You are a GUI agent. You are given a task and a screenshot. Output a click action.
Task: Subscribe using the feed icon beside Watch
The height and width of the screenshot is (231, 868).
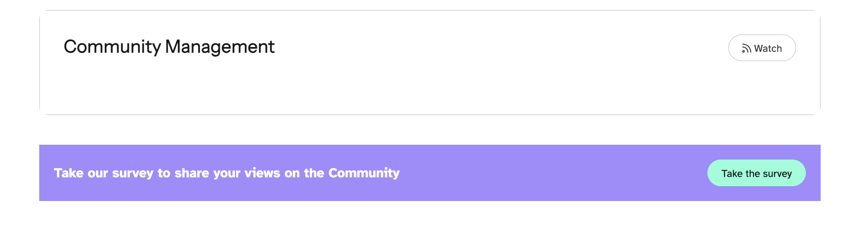coord(746,48)
